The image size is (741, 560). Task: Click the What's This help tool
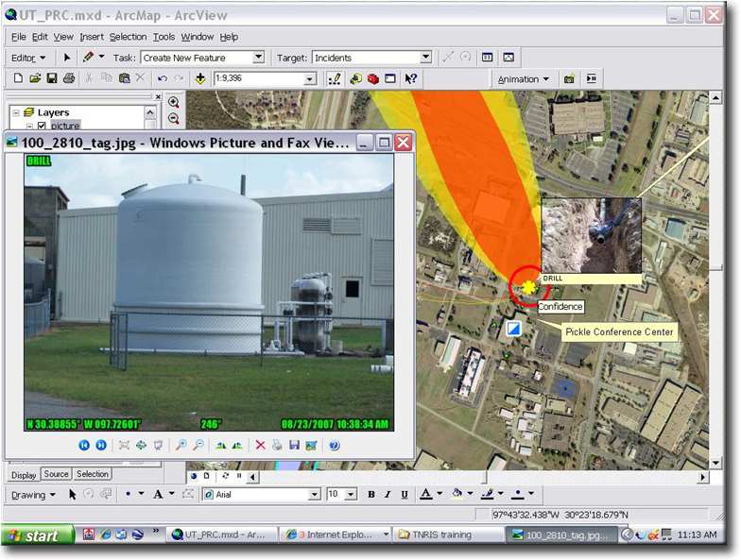pyautogui.click(x=411, y=79)
